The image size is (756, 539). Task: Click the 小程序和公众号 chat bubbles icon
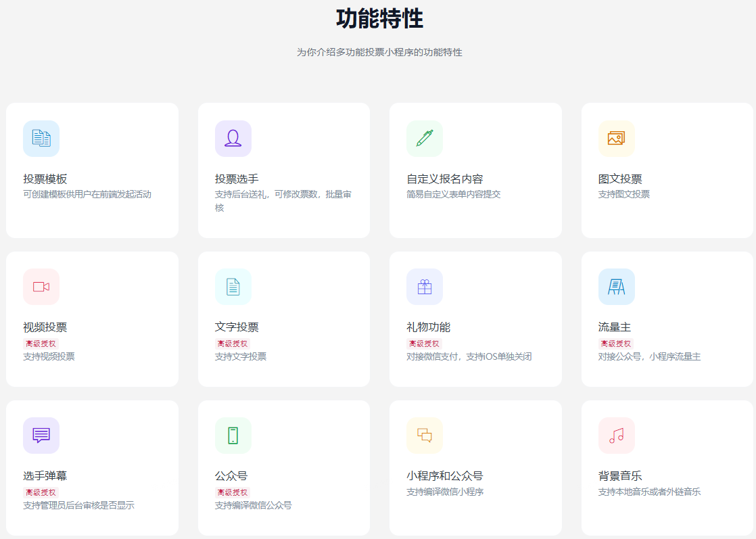pyautogui.click(x=425, y=436)
